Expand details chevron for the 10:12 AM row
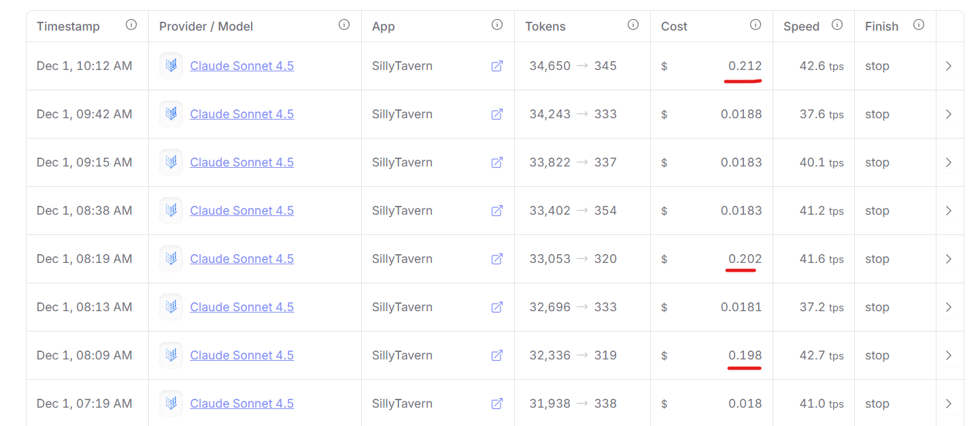The height and width of the screenshot is (426, 980). point(949,66)
